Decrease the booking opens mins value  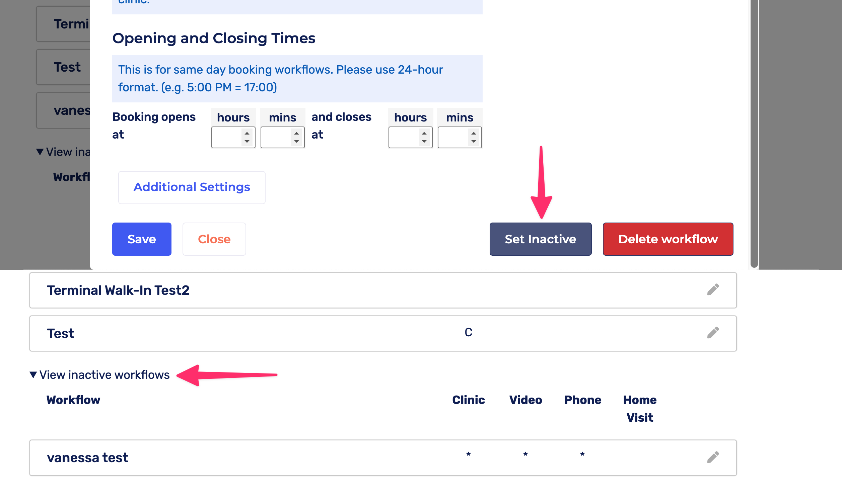(297, 141)
